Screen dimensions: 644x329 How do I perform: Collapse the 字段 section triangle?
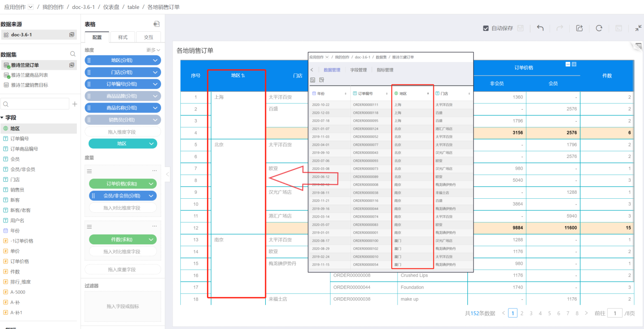[2, 118]
